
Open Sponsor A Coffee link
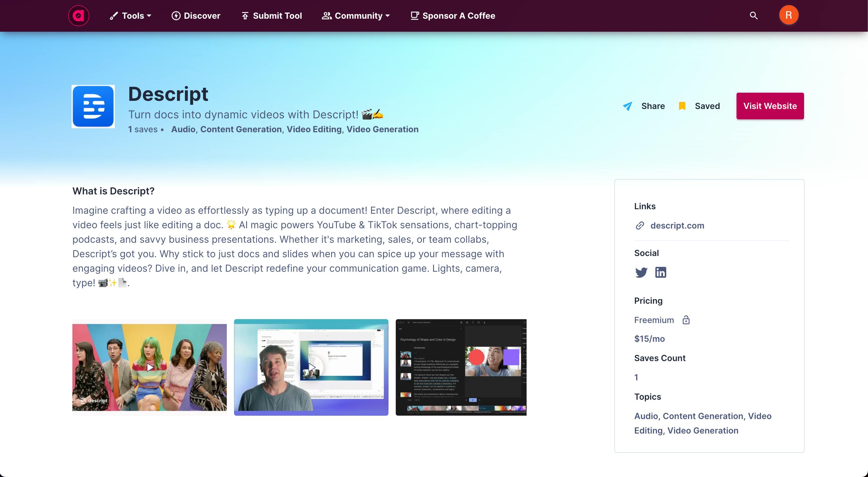point(453,15)
